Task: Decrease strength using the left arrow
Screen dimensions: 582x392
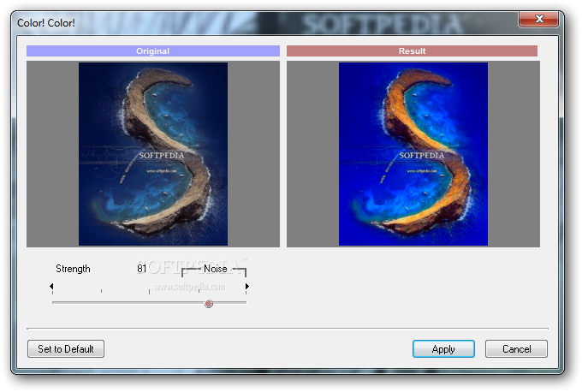Action: pyautogui.click(x=51, y=286)
